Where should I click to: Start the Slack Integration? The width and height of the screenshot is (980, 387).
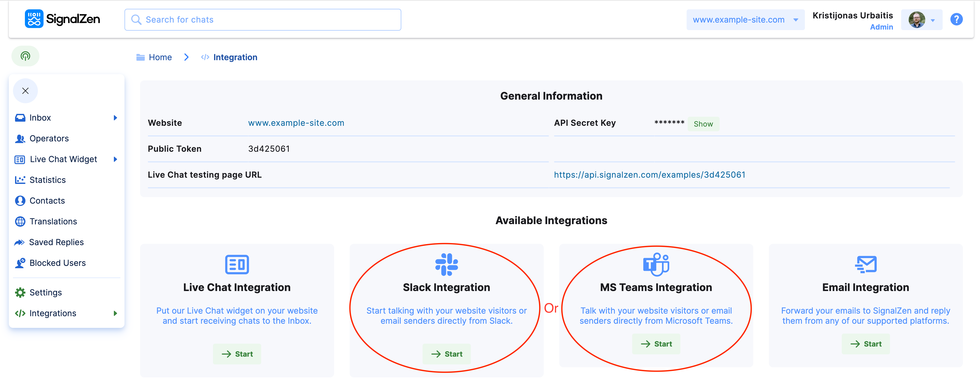click(446, 354)
